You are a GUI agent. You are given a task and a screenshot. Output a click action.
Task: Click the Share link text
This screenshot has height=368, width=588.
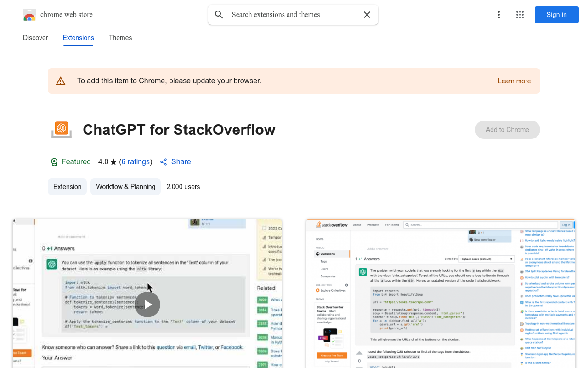181,162
